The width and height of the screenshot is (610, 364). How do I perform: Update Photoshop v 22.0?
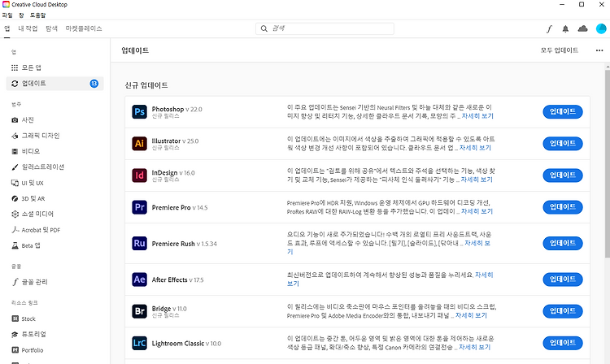point(563,111)
